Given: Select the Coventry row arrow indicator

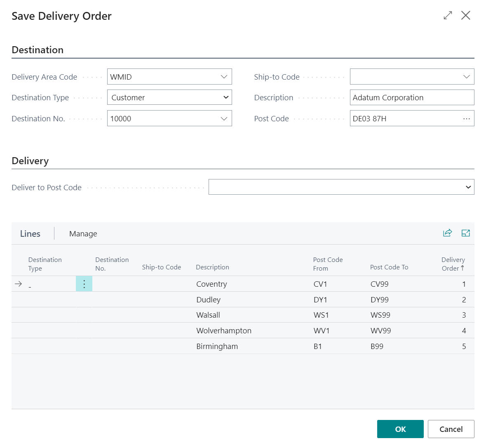Looking at the screenshot, I should [18, 284].
